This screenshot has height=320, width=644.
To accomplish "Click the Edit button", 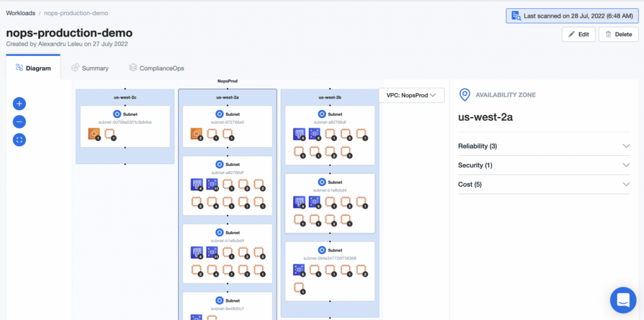I will click(579, 35).
